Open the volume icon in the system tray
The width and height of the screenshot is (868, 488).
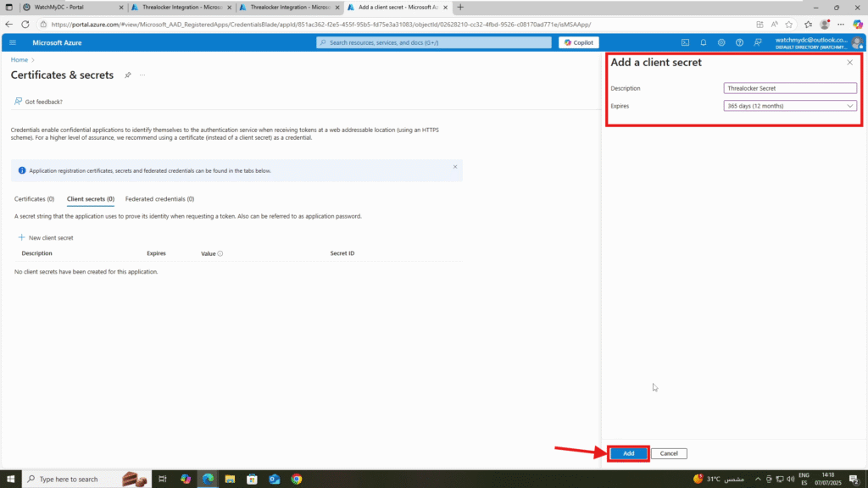(x=791, y=480)
